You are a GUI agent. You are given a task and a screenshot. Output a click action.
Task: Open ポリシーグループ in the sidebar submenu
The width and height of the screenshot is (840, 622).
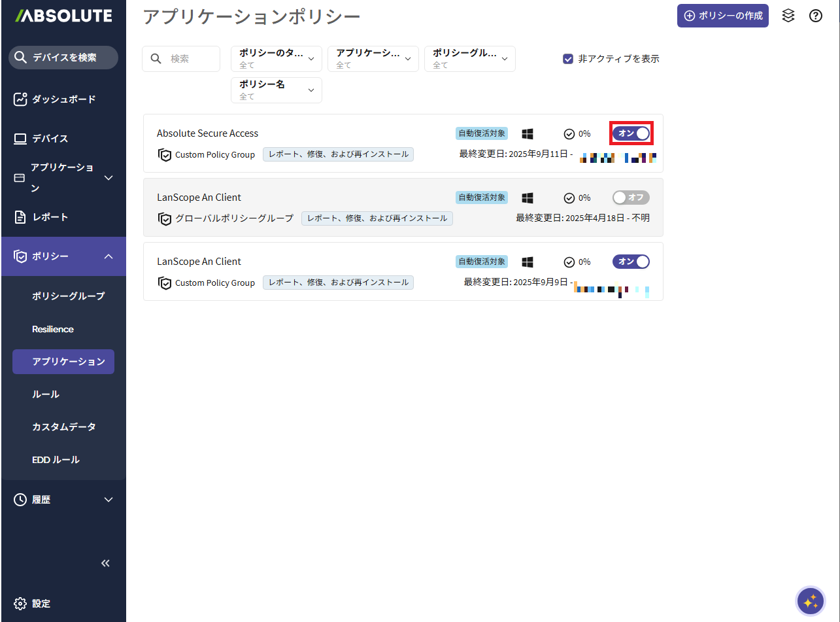pyautogui.click(x=68, y=296)
